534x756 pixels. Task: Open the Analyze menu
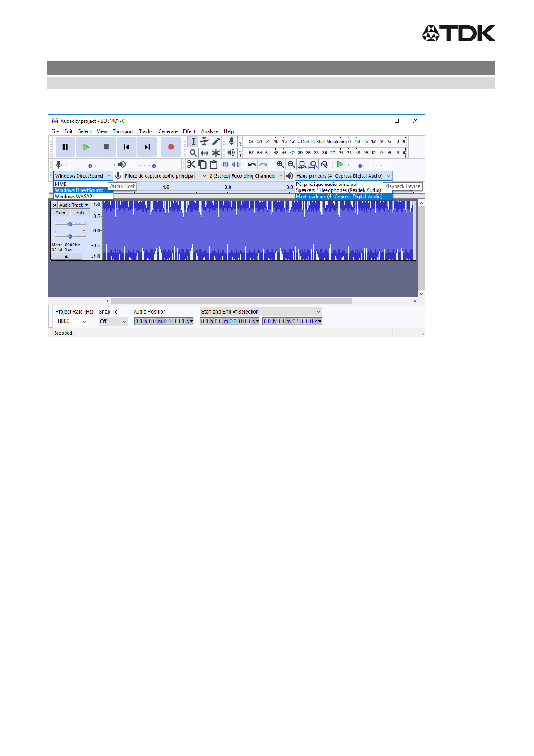pos(209,131)
